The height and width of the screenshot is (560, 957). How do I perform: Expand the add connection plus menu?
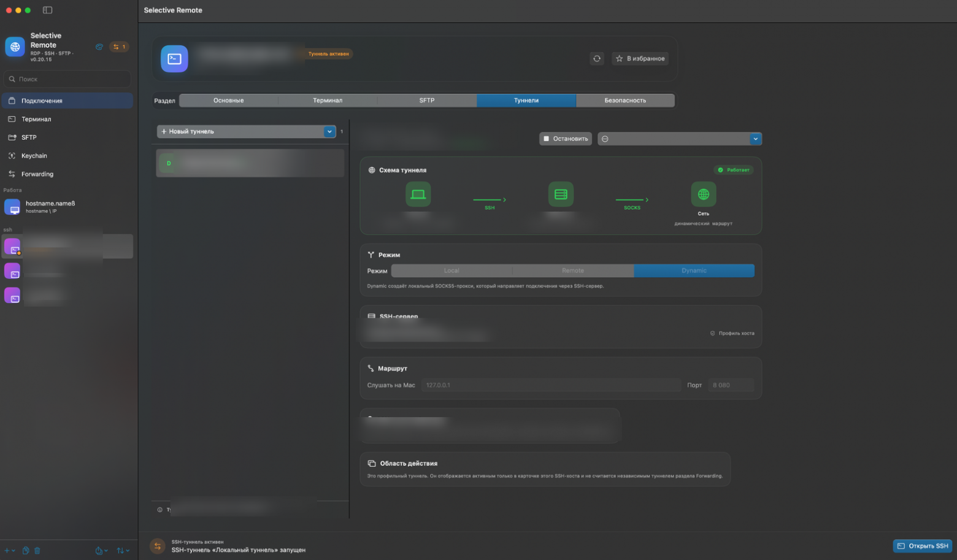click(x=9, y=550)
